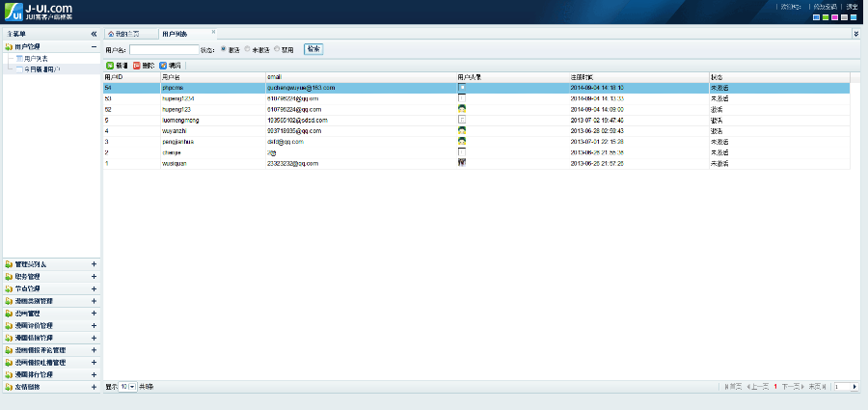Click the 检索 search button

pyautogui.click(x=313, y=49)
